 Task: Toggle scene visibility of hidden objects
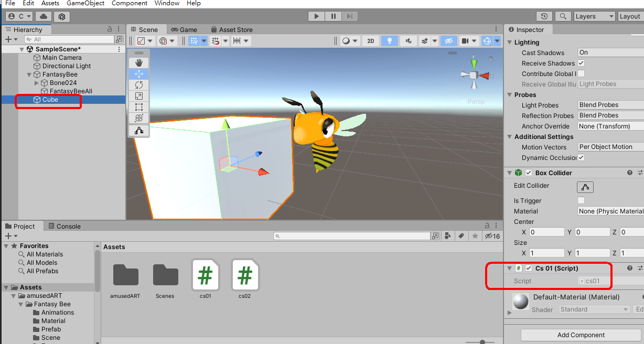pos(449,41)
